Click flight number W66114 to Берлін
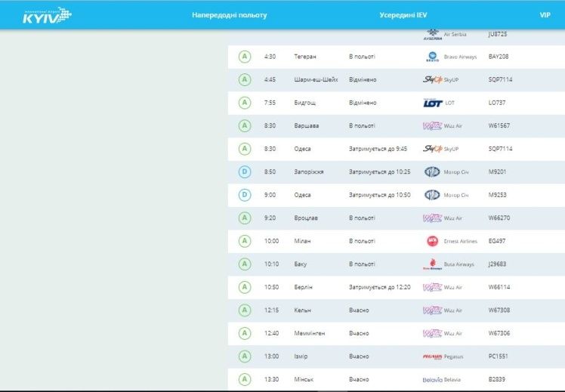This screenshot has width=565, height=392. tap(499, 287)
